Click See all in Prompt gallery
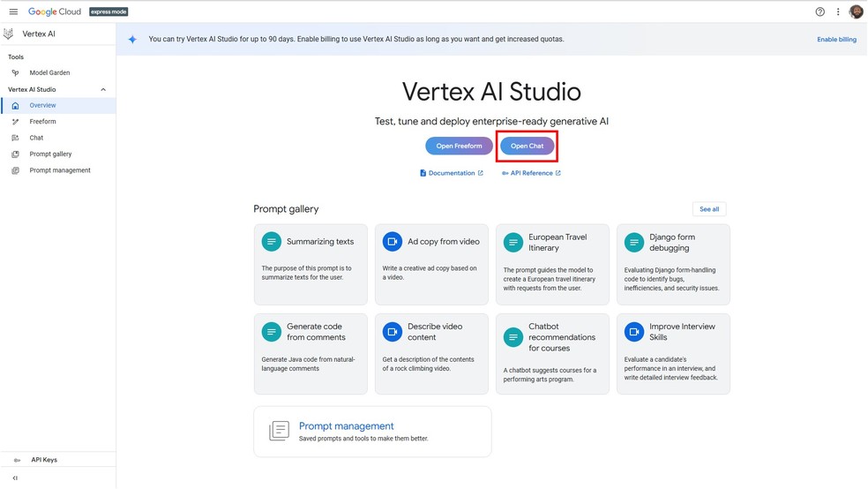This screenshot has width=868, height=489. click(709, 209)
